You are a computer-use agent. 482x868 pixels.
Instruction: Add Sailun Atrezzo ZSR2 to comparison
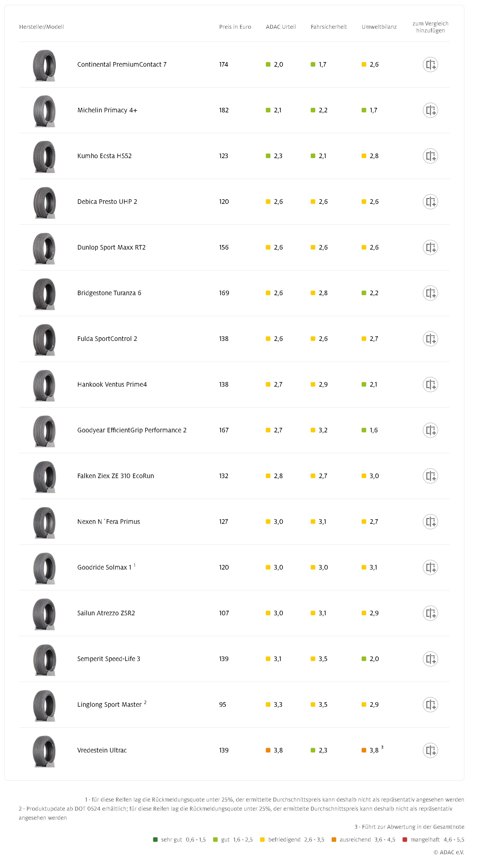point(430,613)
